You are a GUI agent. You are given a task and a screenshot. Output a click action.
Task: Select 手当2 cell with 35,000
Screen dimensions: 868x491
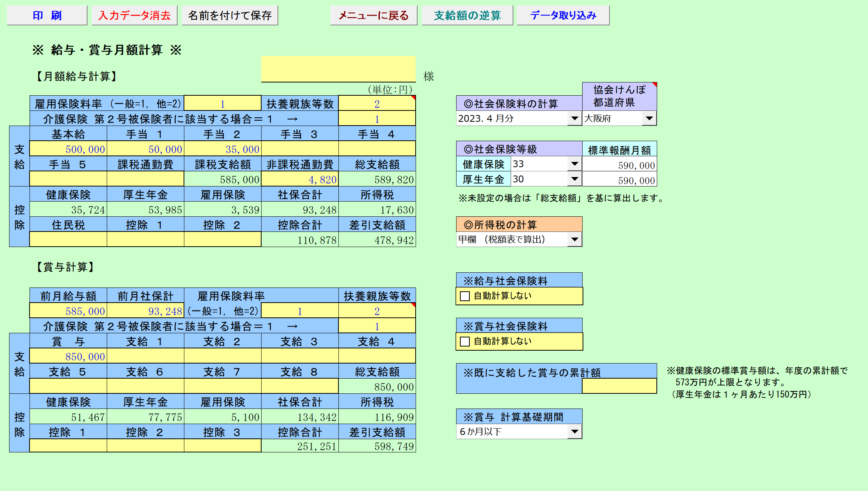click(223, 149)
